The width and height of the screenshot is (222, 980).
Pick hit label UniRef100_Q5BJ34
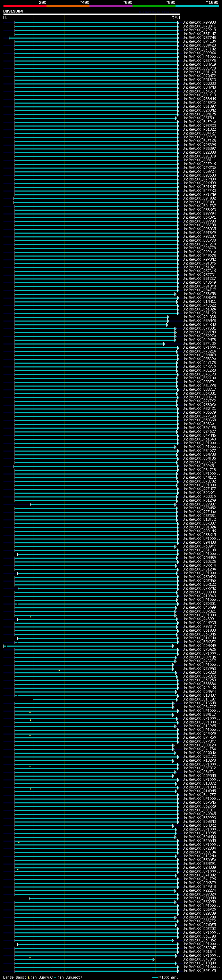tap(199, 852)
